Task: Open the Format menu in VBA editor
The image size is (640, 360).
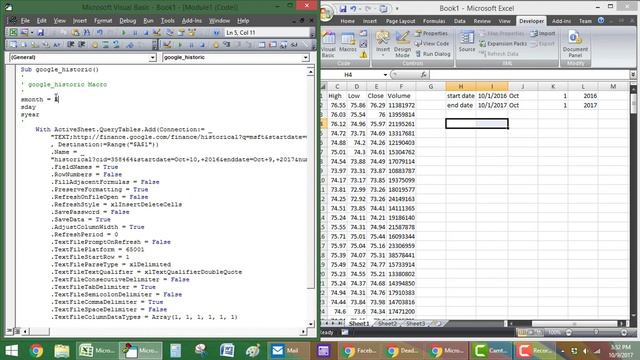Action: pos(103,20)
